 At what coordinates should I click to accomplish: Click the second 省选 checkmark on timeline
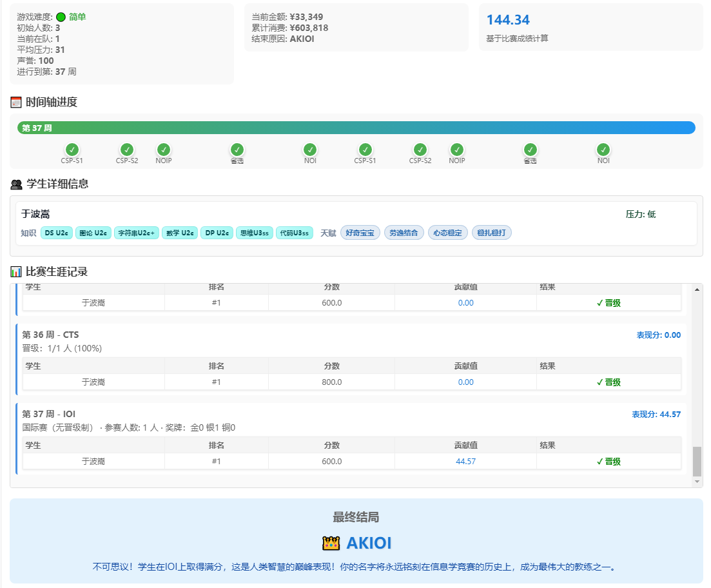(x=531, y=150)
